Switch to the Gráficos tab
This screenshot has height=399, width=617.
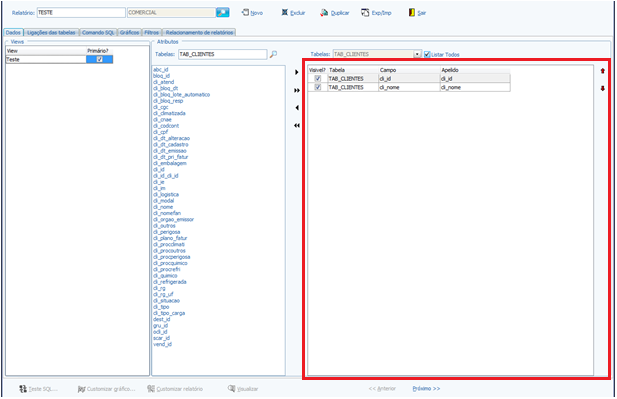click(x=129, y=32)
